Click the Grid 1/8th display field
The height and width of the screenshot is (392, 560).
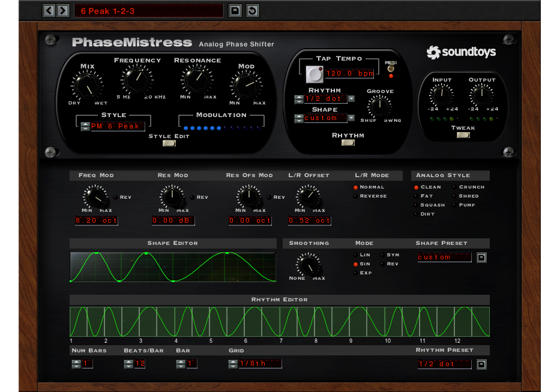click(260, 363)
